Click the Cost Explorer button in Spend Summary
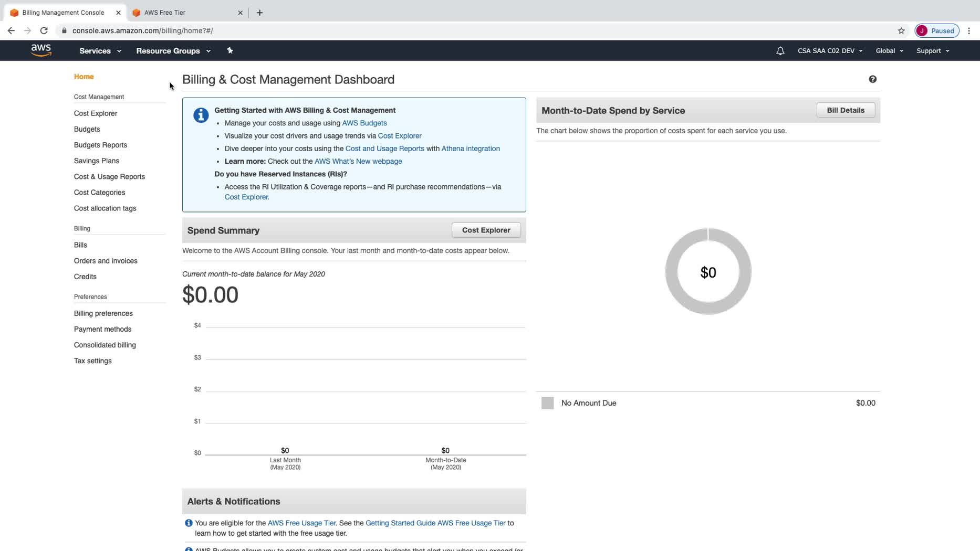 [x=486, y=230]
